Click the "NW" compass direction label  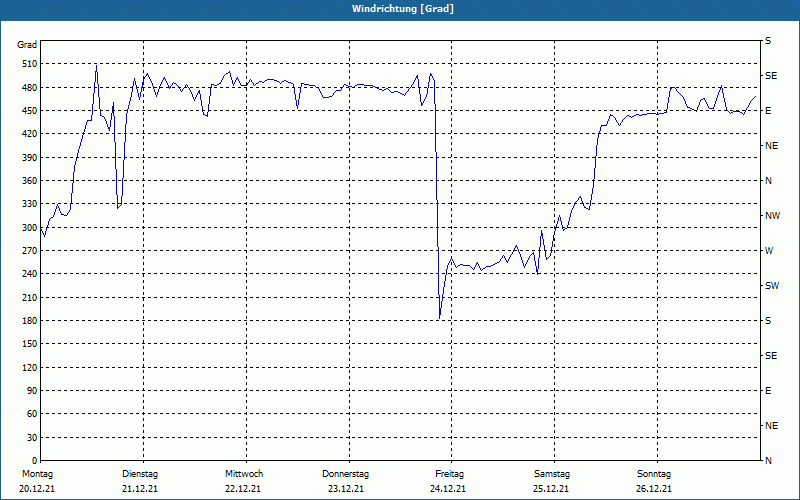[772, 216]
